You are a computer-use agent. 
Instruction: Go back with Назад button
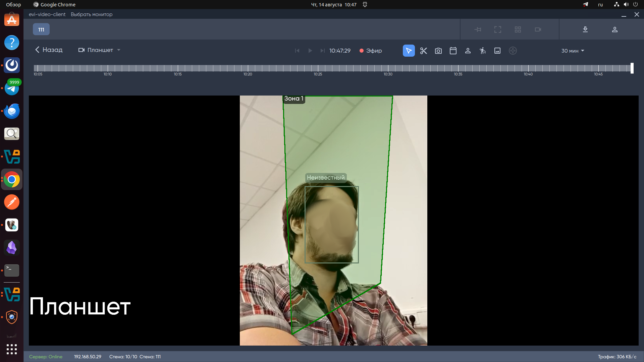point(49,50)
